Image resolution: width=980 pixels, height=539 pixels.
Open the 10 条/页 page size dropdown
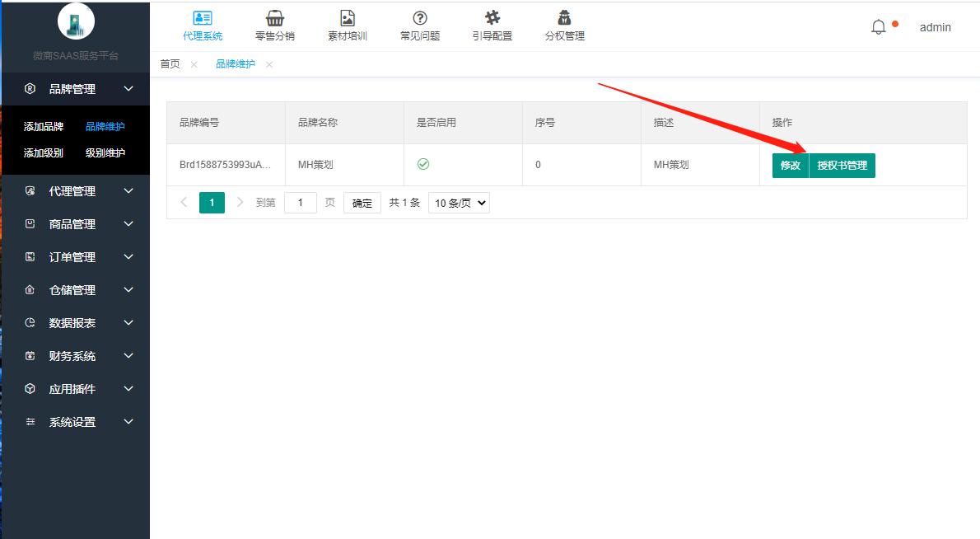(x=459, y=203)
